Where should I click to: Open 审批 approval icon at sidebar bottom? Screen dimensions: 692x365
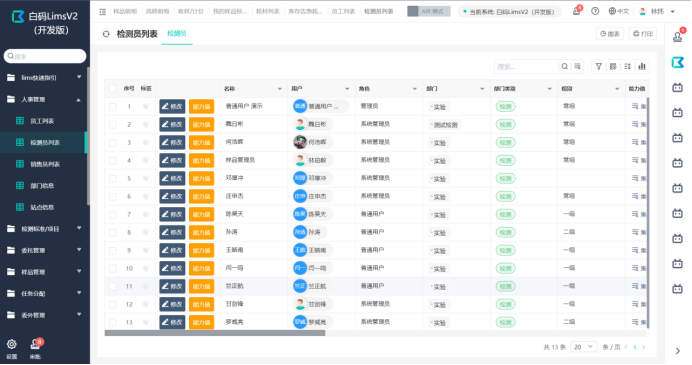click(x=35, y=344)
